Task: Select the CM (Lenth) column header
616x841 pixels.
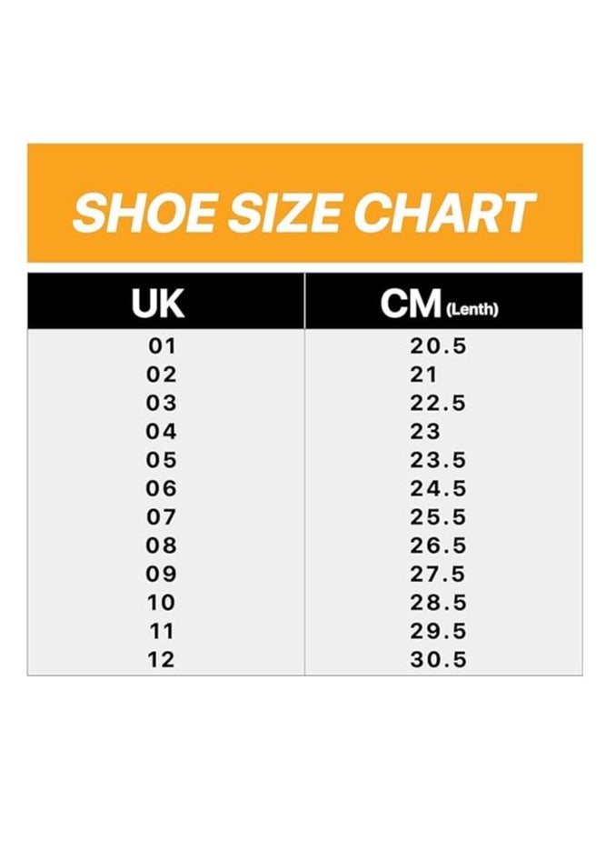Action: pyautogui.click(x=440, y=305)
